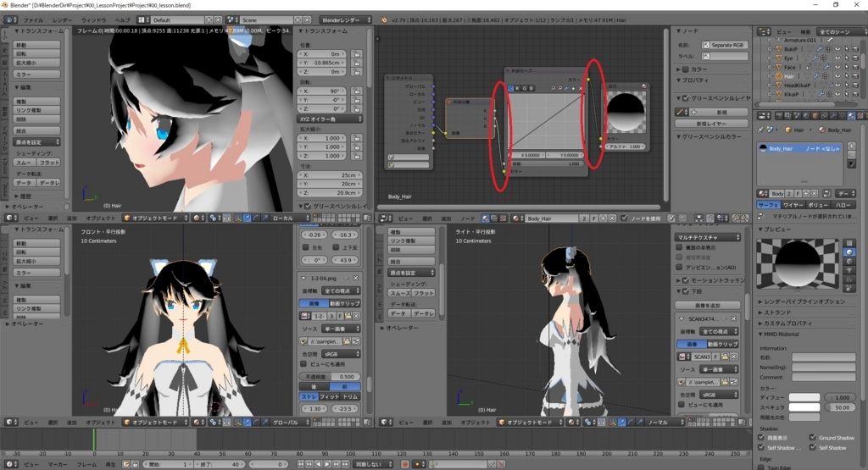Screen dimensions: 868x470
Task: Toggle the lock icon beside rotation X 90°
Action: pyautogui.click(x=357, y=91)
